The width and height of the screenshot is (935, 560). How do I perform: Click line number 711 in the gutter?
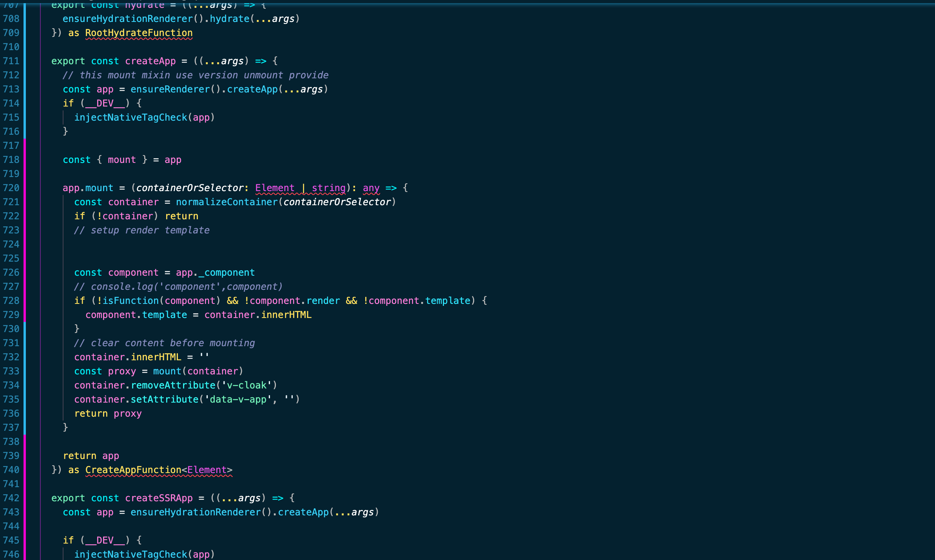click(x=11, y=61)
